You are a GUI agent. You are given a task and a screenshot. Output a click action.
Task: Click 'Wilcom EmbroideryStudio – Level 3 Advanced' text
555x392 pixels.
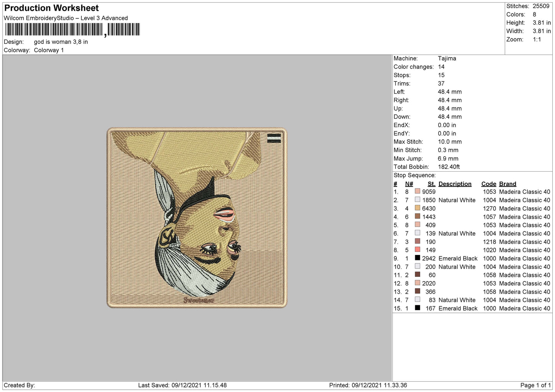coord(66,18)
